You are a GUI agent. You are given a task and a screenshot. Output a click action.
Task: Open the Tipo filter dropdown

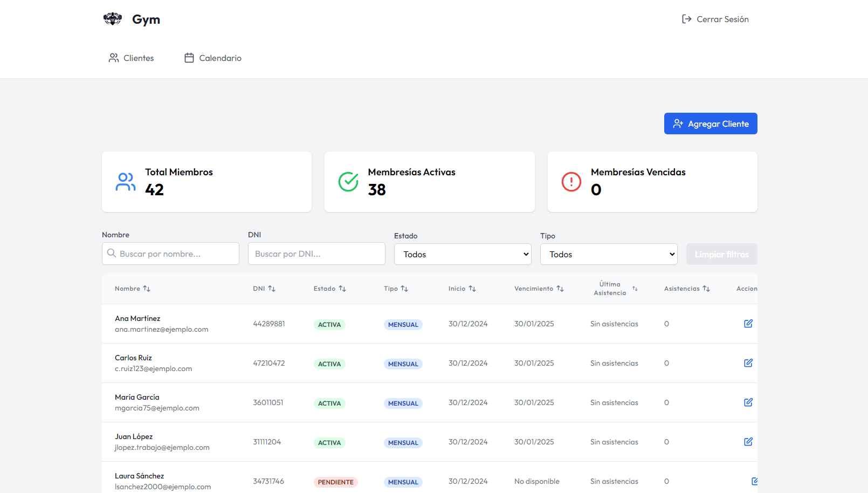pos(609,254)
